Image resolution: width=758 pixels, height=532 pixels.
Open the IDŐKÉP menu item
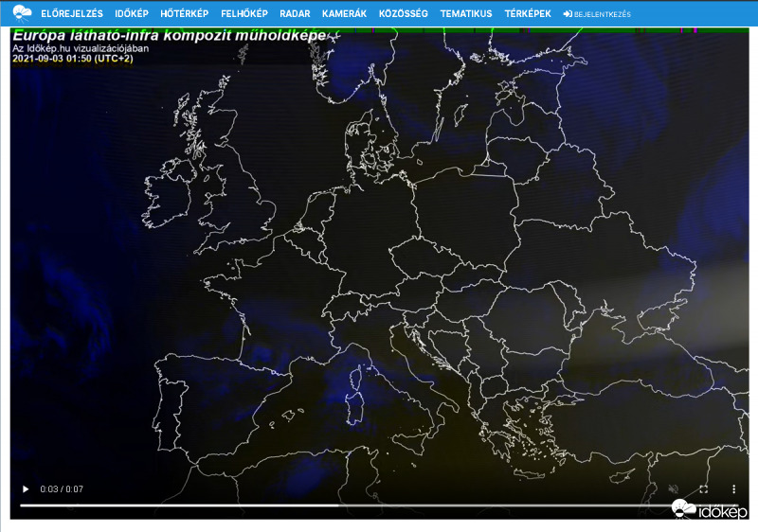[131, 14]
